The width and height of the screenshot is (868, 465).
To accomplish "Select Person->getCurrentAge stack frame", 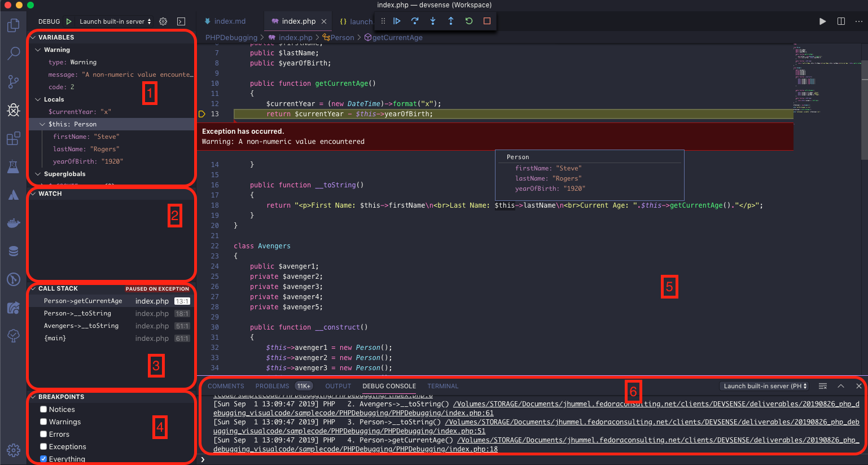I will 112,301.
